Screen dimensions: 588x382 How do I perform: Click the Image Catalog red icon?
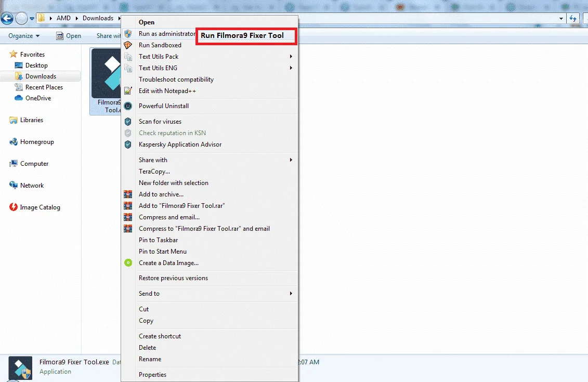[x=14, y=207]
